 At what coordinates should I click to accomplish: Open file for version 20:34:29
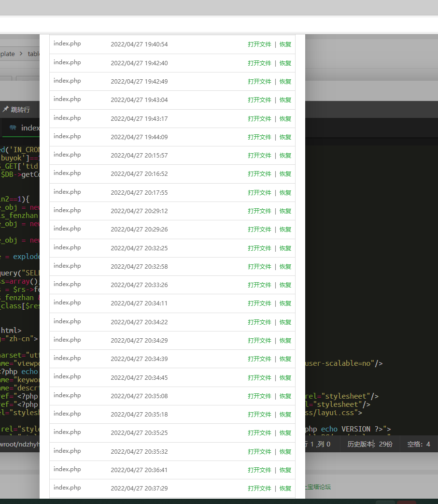[x=259, y=341]
